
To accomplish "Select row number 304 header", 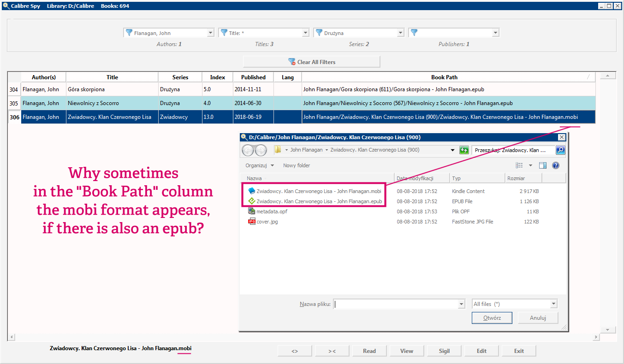I will [14, 89].
